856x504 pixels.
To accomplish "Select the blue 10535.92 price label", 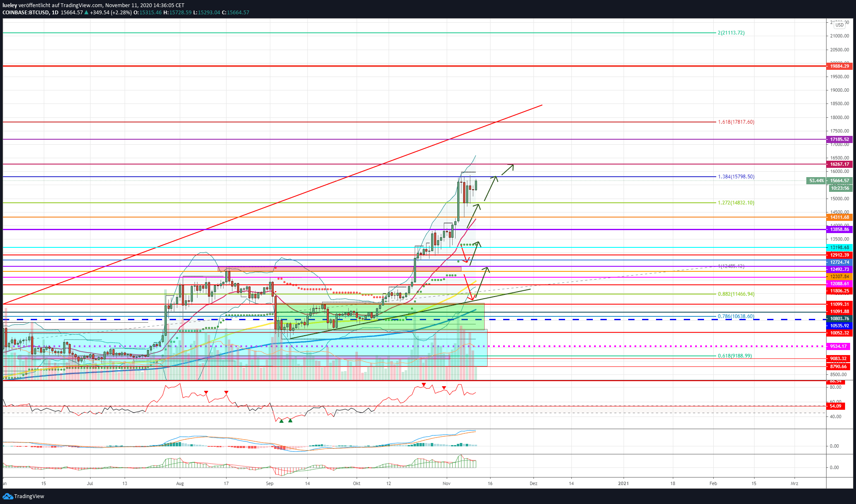I will click(x=840, y=326).
